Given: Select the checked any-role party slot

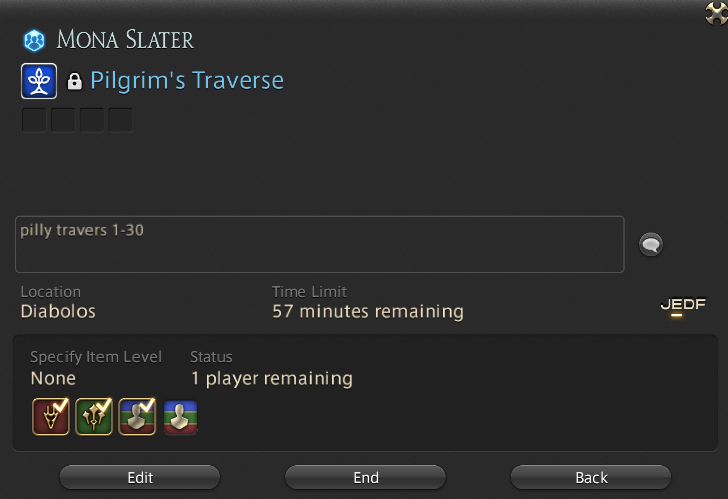Looking at the screenshot, I should (x=137, y=417).
